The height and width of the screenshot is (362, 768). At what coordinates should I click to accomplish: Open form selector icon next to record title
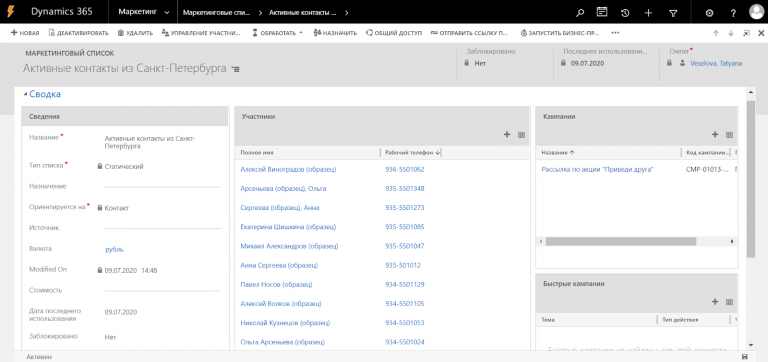pos(236,70)
